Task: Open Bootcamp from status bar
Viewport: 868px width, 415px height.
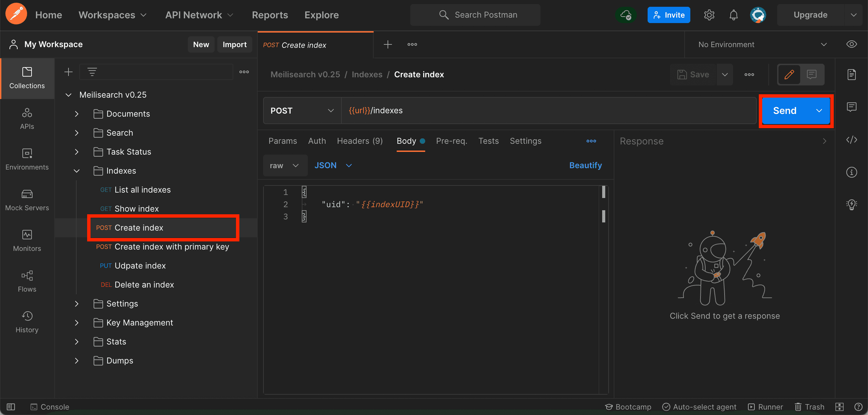Action: coord(628,407)
